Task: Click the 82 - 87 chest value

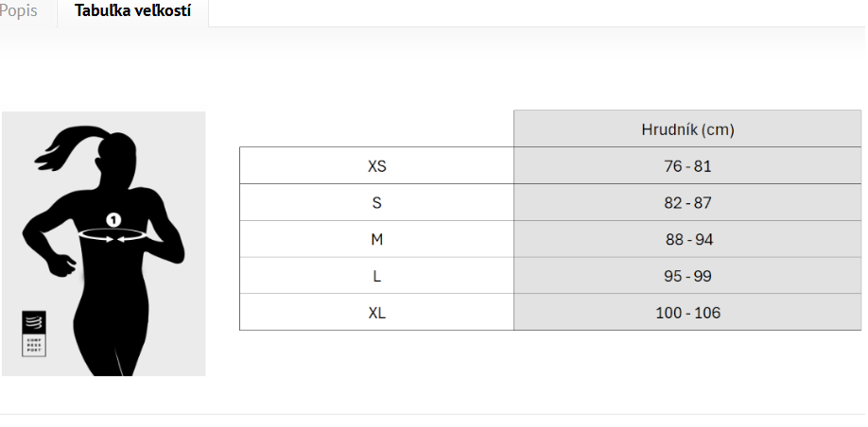Action: (x=687, y=202)
